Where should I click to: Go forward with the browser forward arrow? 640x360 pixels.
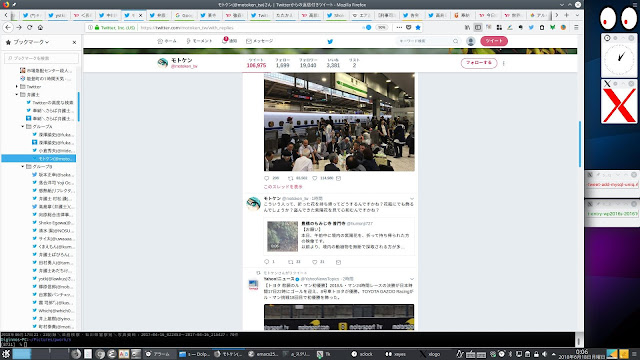[19, 27]
